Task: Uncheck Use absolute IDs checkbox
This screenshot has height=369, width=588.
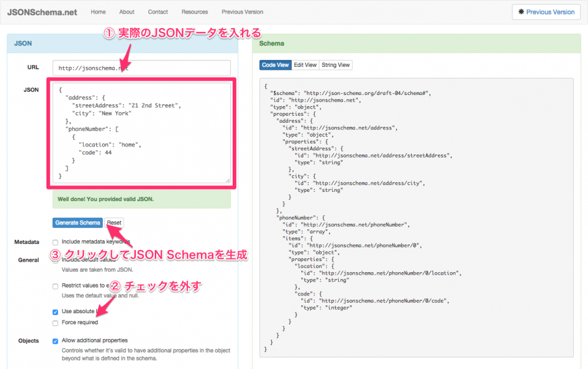Action: [56, 312]
